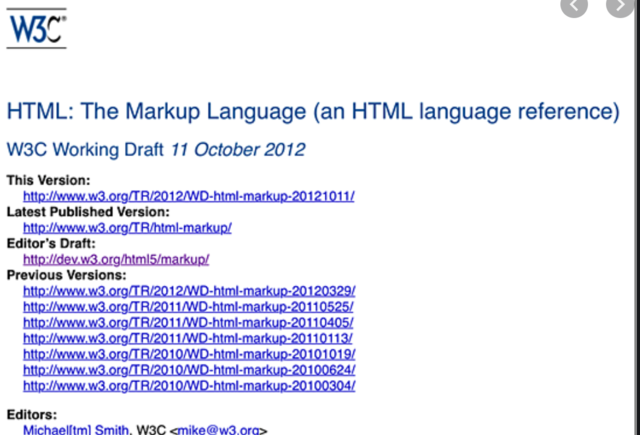Go to previous slide arrow

(x=574, y=6)
